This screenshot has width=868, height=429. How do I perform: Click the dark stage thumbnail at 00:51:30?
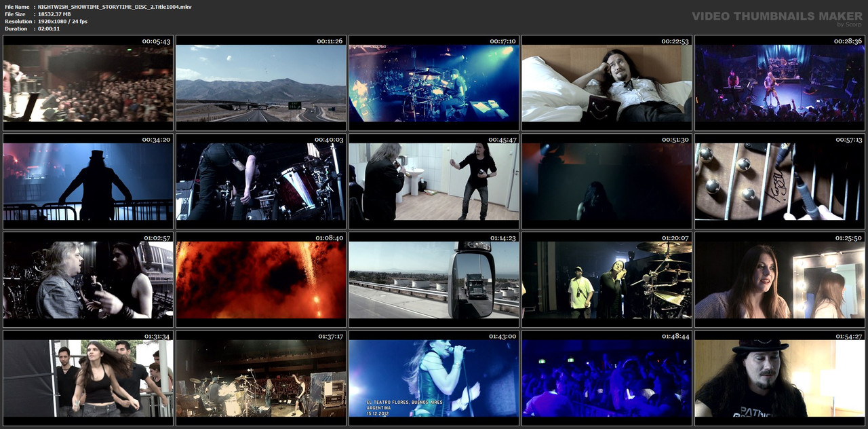point(607,181)
